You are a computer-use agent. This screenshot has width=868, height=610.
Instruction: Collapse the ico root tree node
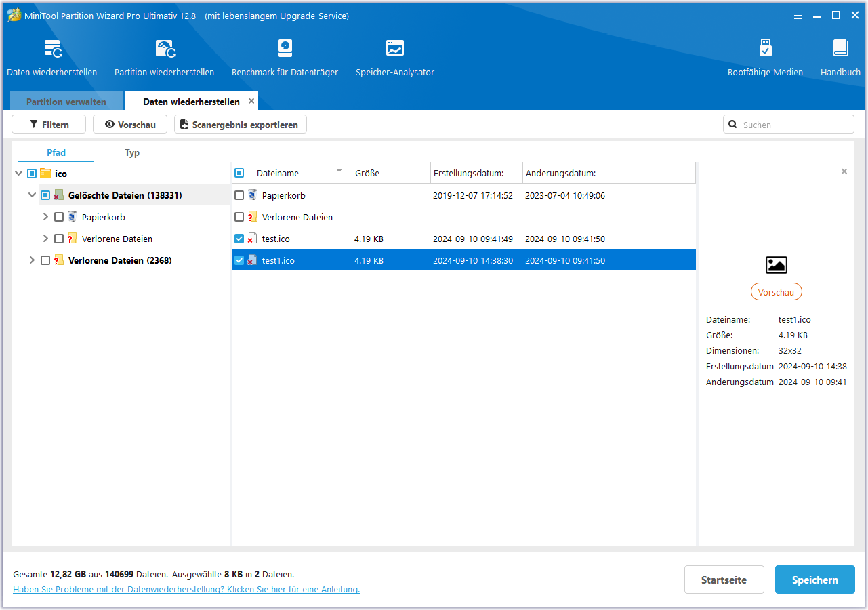(x=18, y=174)
